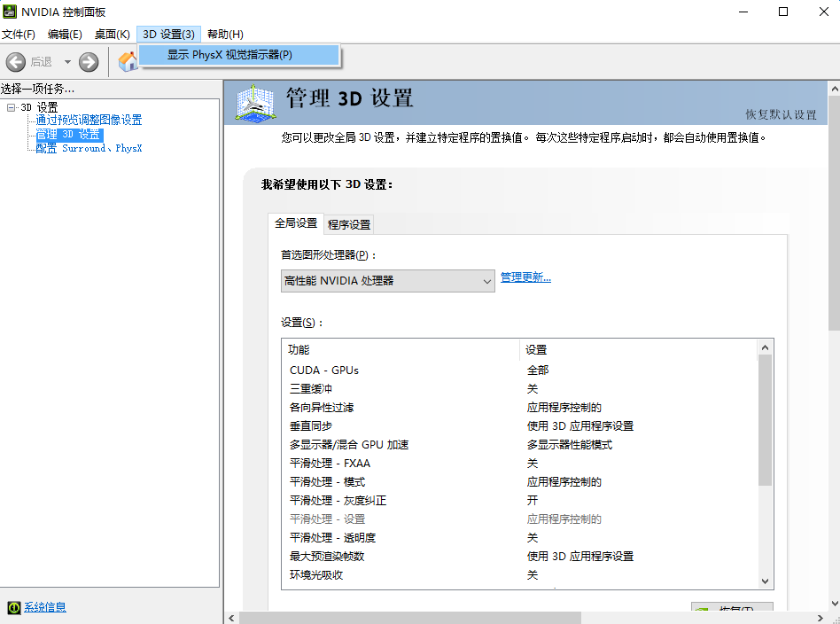
Task: Click the Back arrow icon
Action: click(16, 62)
